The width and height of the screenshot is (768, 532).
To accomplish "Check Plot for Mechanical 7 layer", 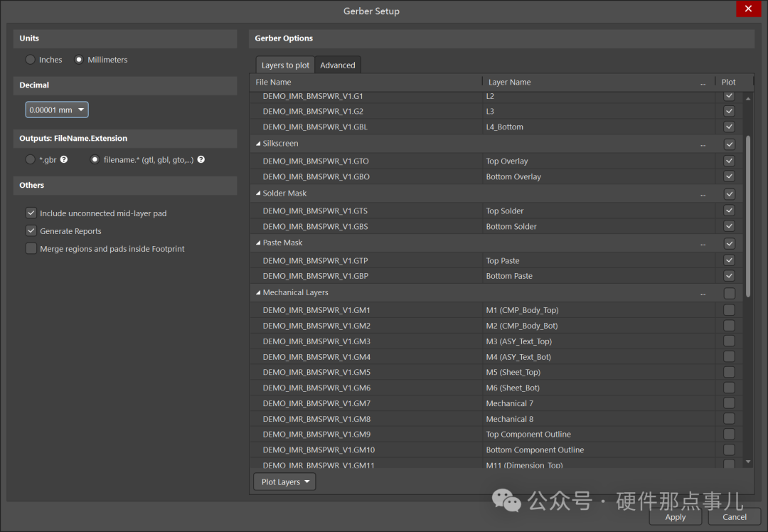I will [729, 403].
